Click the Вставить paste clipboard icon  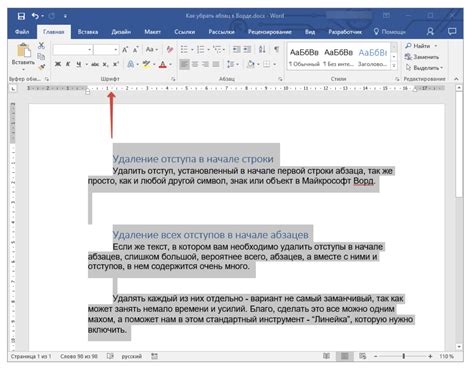pyautogui.click(x=23, y=50)
